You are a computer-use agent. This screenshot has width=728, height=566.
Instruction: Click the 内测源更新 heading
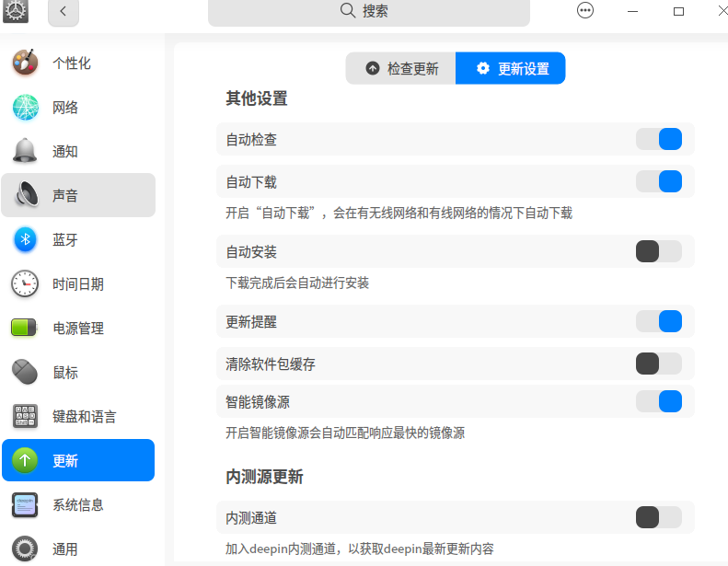coord(264,477)
